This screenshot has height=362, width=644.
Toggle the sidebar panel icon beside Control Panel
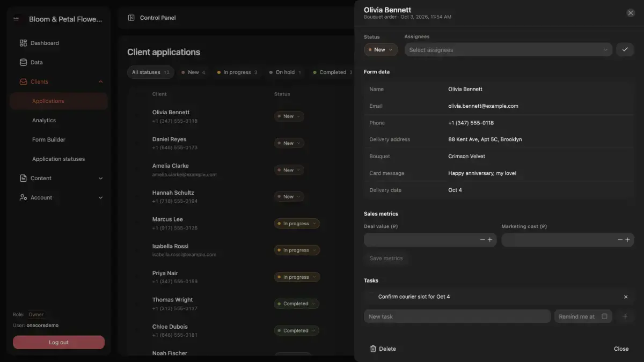[x=131, y=18]
